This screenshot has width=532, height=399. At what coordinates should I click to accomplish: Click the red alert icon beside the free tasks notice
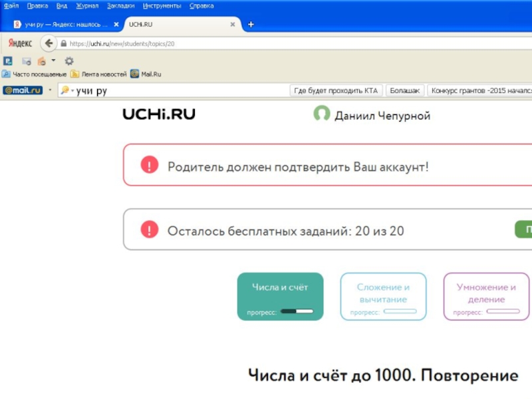(150, 229)
